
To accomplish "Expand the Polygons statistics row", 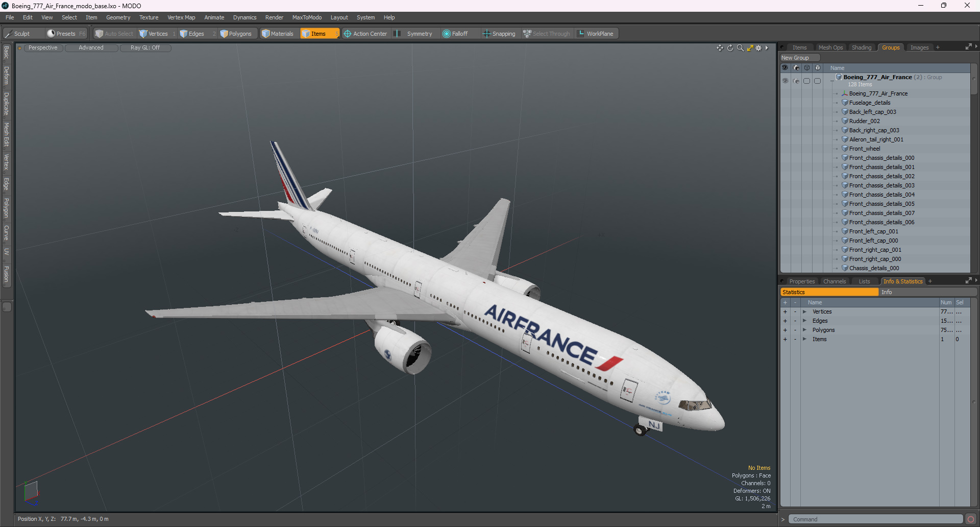I will [804, 330].
